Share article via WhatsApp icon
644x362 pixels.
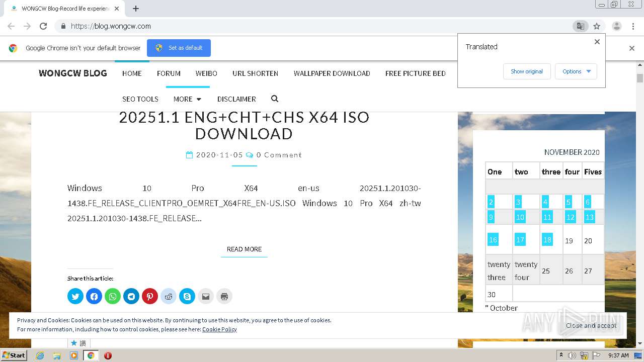click(113, 296)
